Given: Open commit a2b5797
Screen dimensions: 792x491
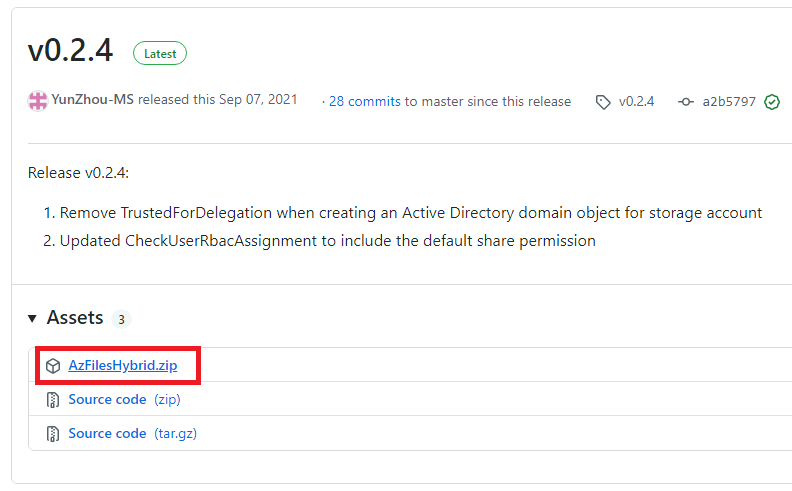Looking at the screenshot, I should pos(729,102).
